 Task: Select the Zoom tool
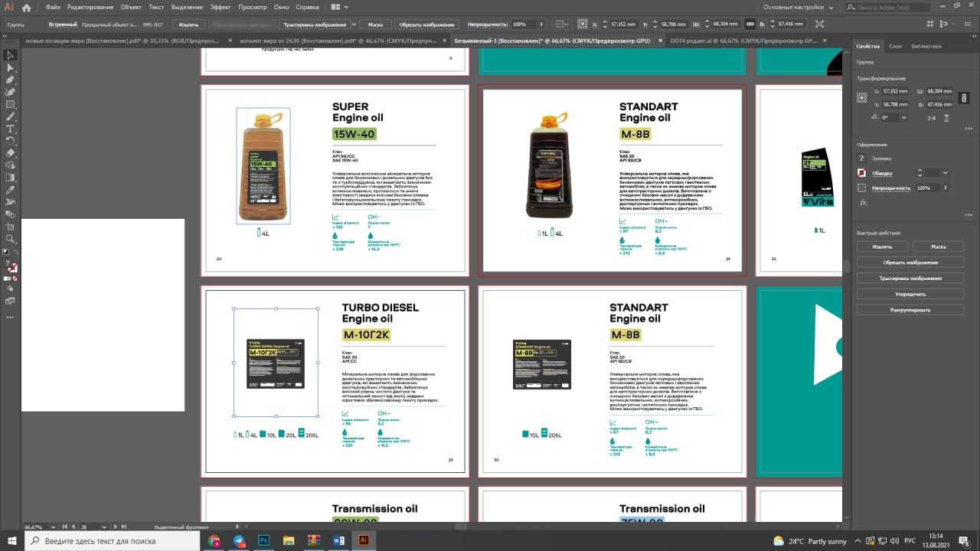tap(11, 239)
